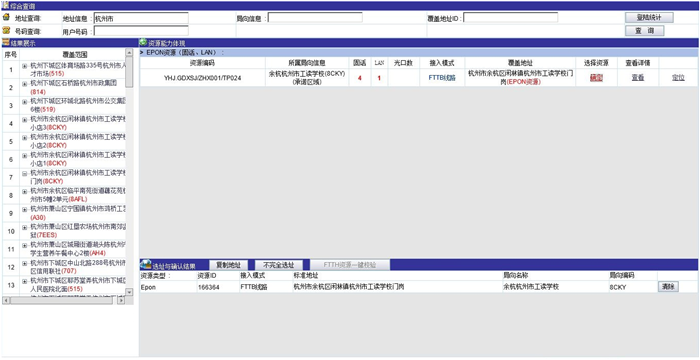
Task: Select row 2 石桥路杭州市政集团 address
Action: pyautogui.click(x=74, y=87)
